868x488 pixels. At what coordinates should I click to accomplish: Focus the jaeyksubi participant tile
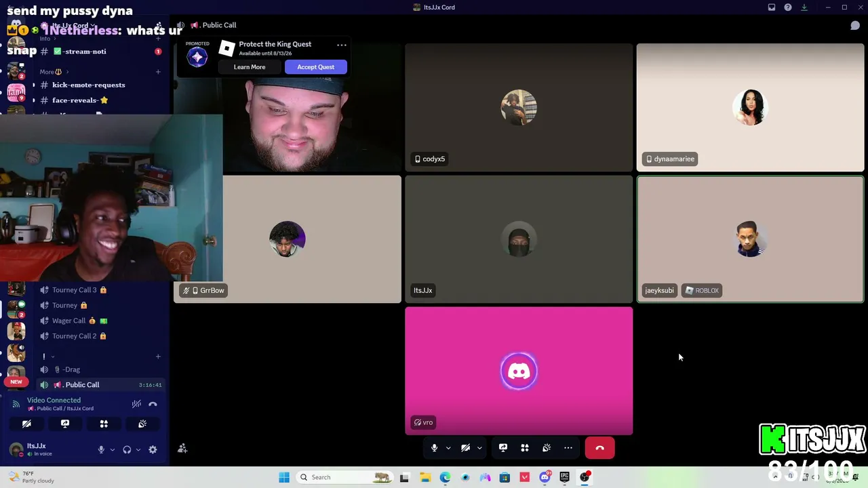tap(750, 239)
